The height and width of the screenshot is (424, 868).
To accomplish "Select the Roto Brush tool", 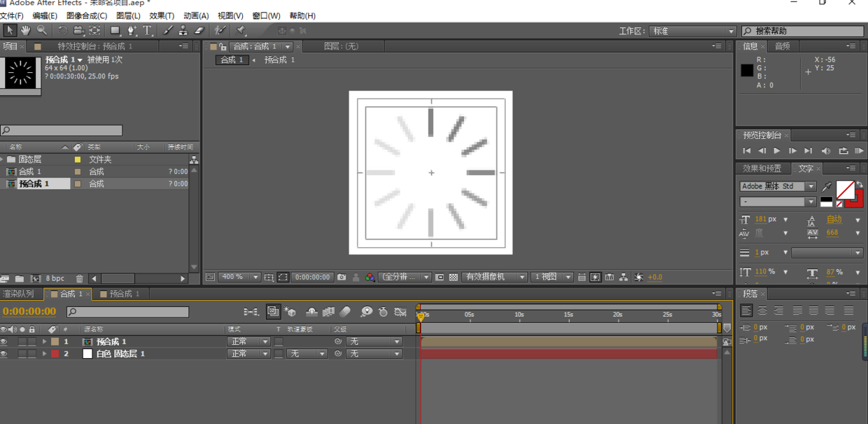I will (x=220, y=30).
